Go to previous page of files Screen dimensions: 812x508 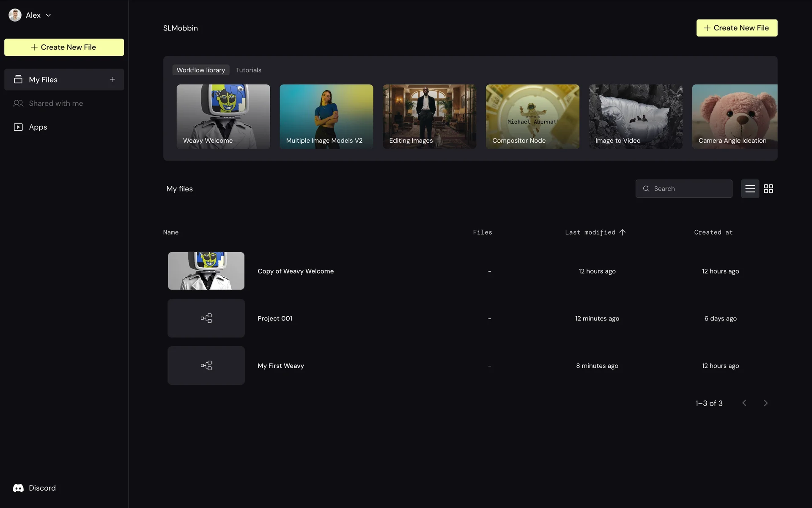744,403
